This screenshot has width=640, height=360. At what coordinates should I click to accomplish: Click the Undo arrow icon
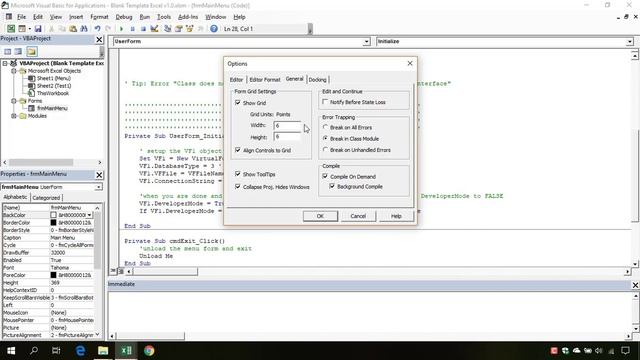[98, 29]
